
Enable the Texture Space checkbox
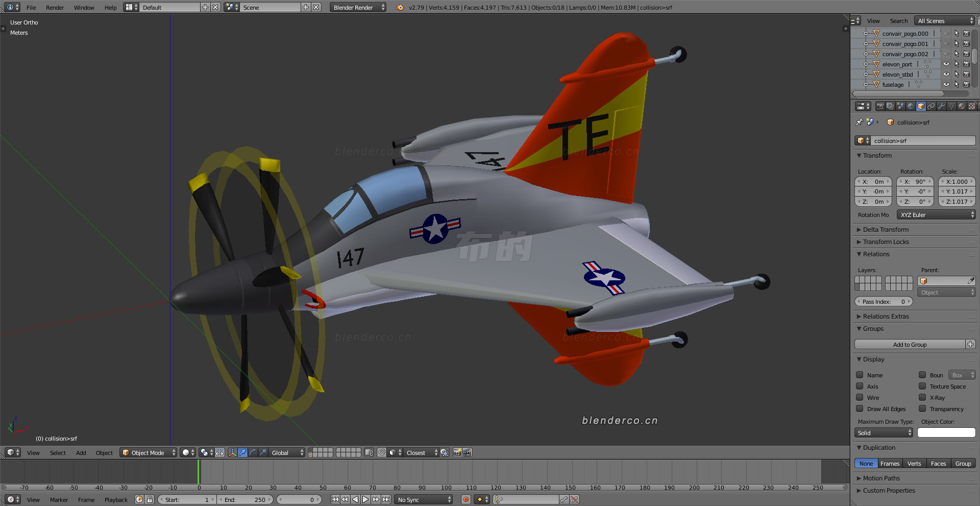point(922,386)
